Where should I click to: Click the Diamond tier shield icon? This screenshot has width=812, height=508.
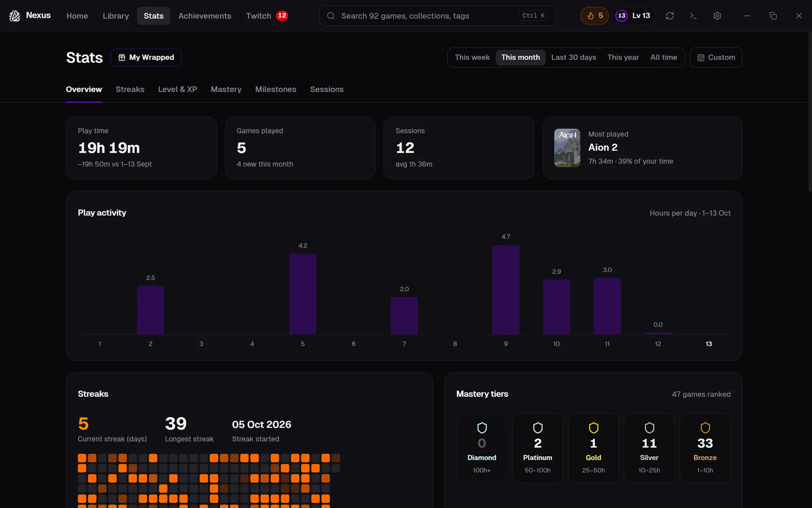[482, 428]
